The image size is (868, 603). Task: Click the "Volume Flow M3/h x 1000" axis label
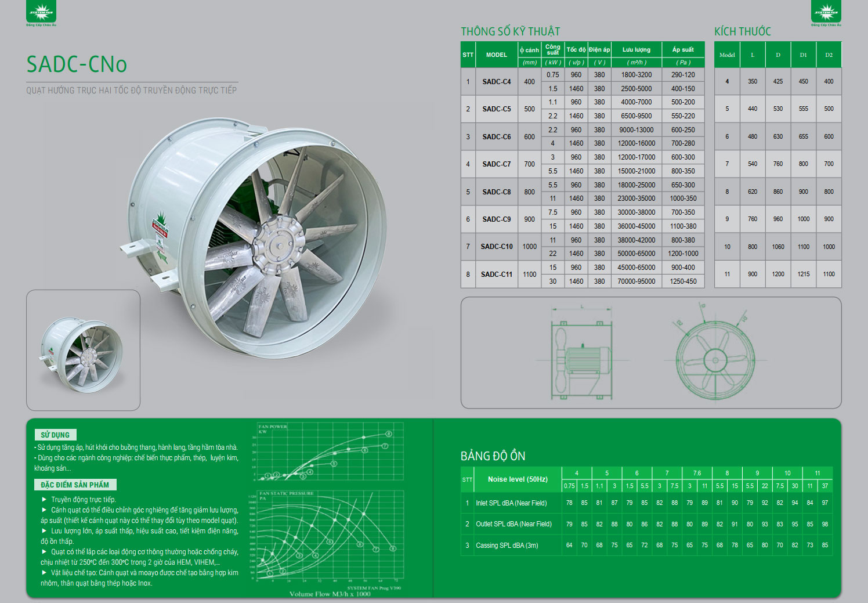tap(330, 594)
